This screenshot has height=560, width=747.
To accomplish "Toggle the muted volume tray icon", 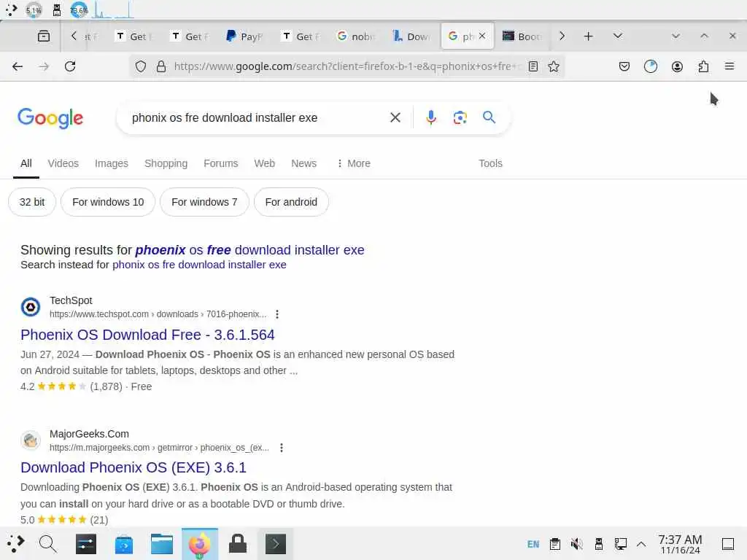I will (x=577, y=544).
